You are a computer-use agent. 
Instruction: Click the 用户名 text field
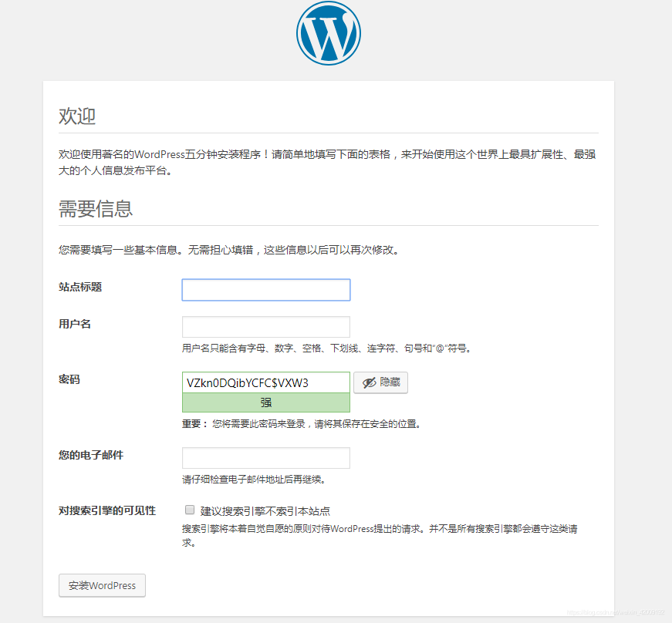click(x=266, y=327)
